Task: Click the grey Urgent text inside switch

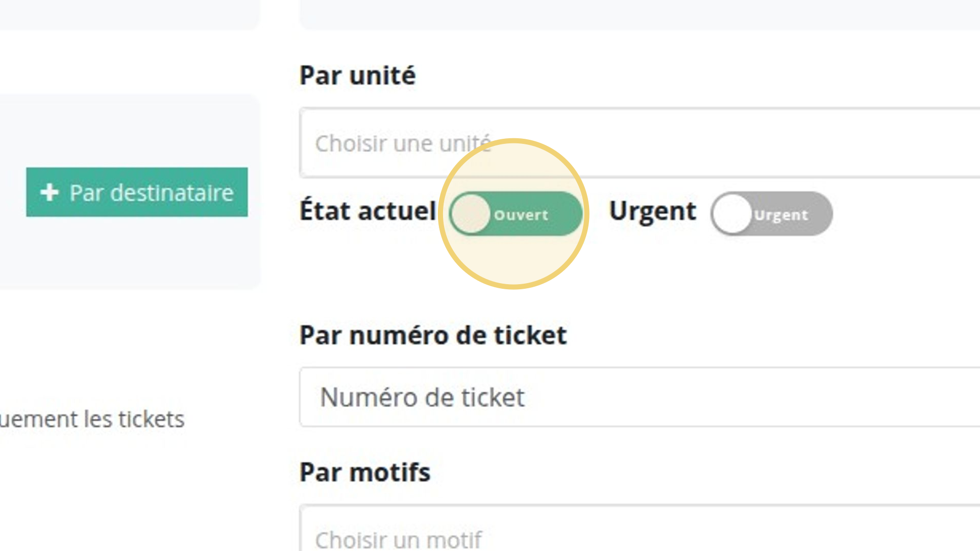Action: (x=781, y=215)
